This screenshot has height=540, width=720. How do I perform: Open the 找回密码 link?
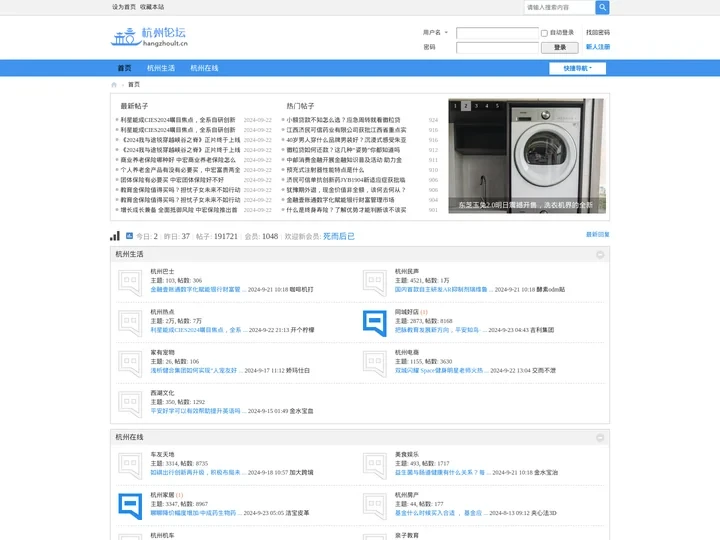[x=598, y=33]
